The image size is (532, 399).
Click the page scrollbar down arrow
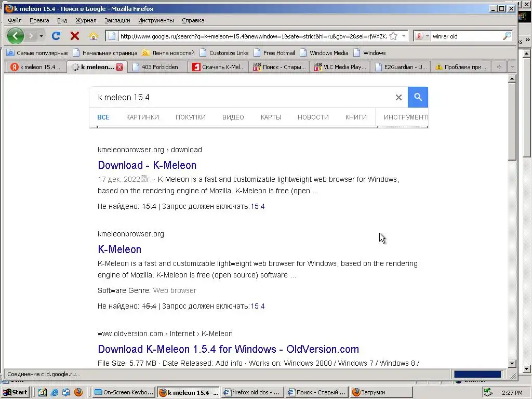(512, 363)
